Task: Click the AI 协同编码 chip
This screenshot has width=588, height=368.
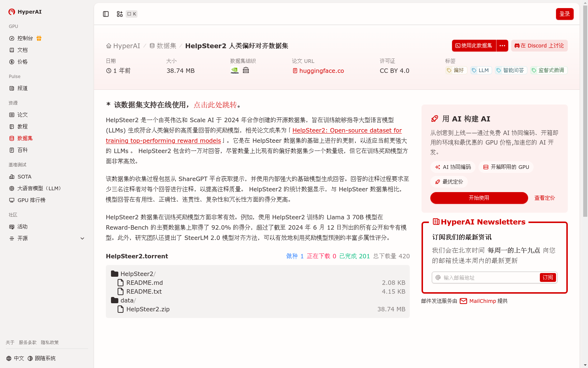Action: click(453, 167)
